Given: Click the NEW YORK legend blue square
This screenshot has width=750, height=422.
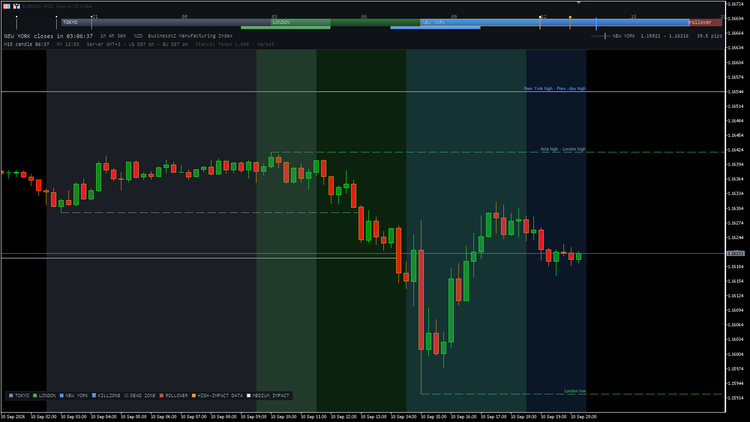Looking at the screenshot, I should 62,396.
